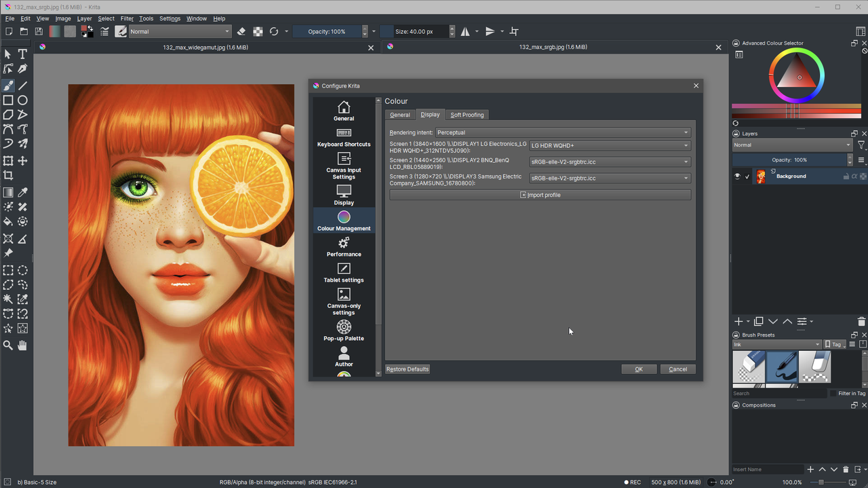Viewport: 868px width, 488px height.
Task: Lock the Compositions docker
Action: click(736, 405)
